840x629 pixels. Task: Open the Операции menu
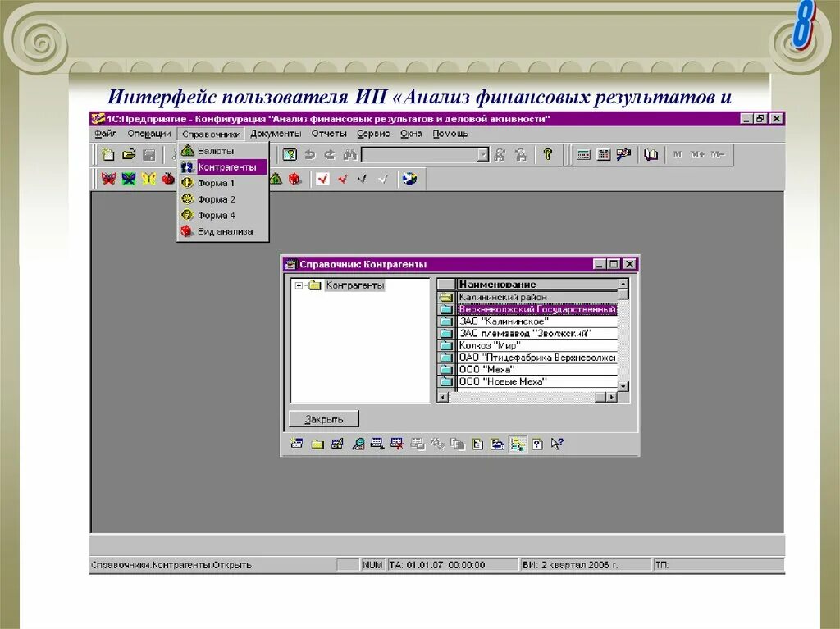pyautogui.click(x=149, y=134)
